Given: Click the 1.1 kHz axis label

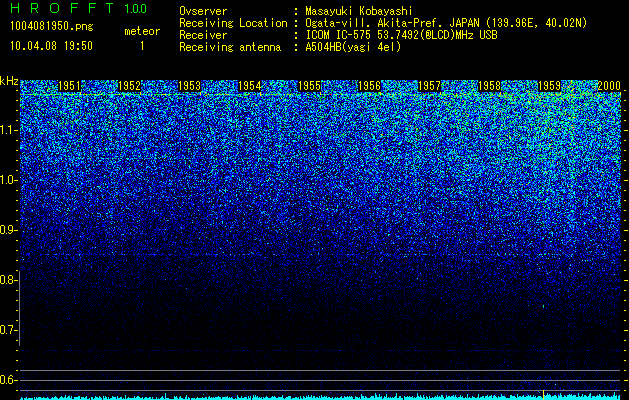Looking at the screenshot, I should coord(8,130).
